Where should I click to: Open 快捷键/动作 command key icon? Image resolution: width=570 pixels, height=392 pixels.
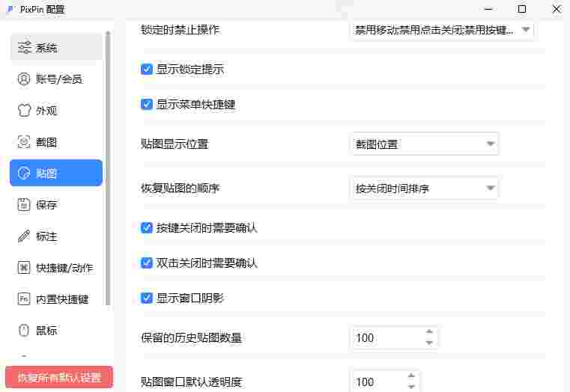[x=25, y=268]
